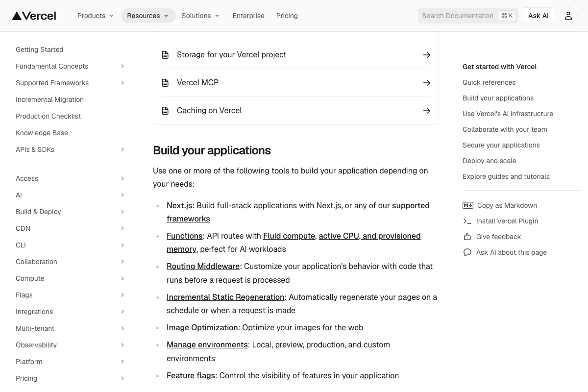Jump to Secure your applications
588x392 pixels.
501,145
